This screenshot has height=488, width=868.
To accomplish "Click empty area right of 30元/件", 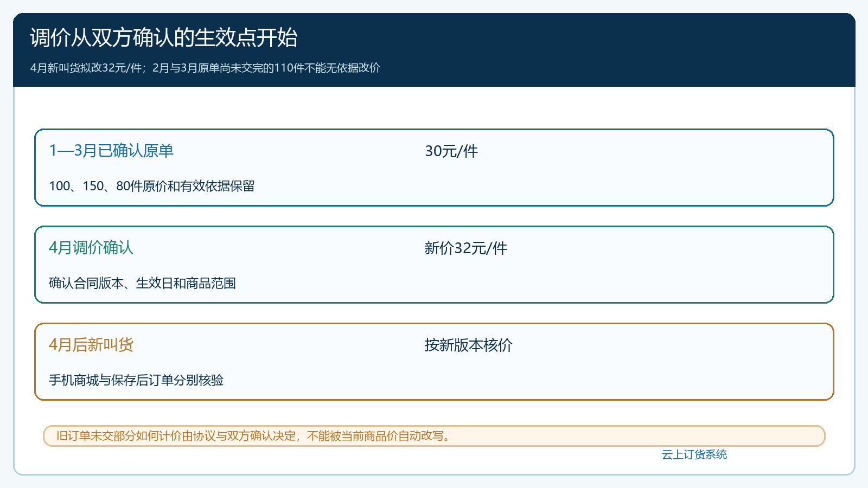I will coord(651,151).
